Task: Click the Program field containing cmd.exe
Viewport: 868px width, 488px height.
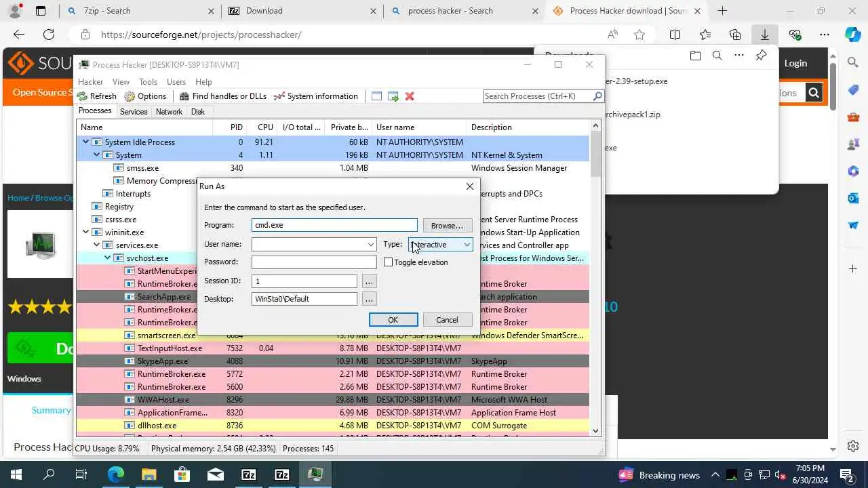Action: pos(334,225)
